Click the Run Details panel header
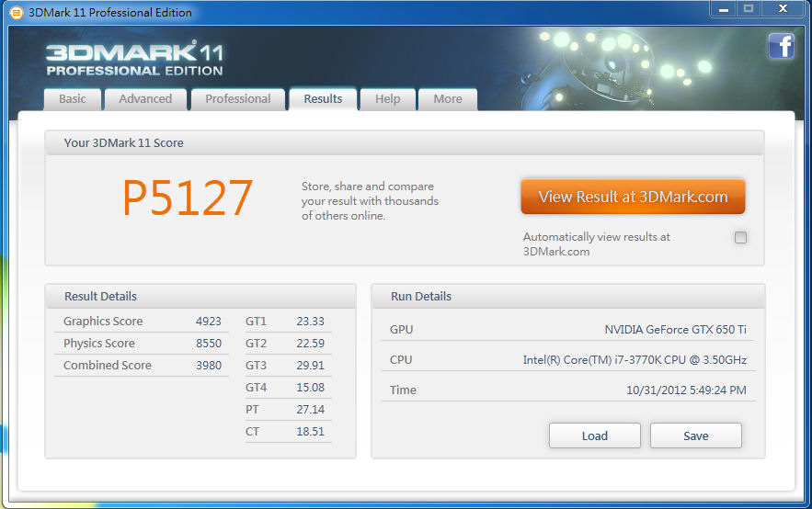 568,297
